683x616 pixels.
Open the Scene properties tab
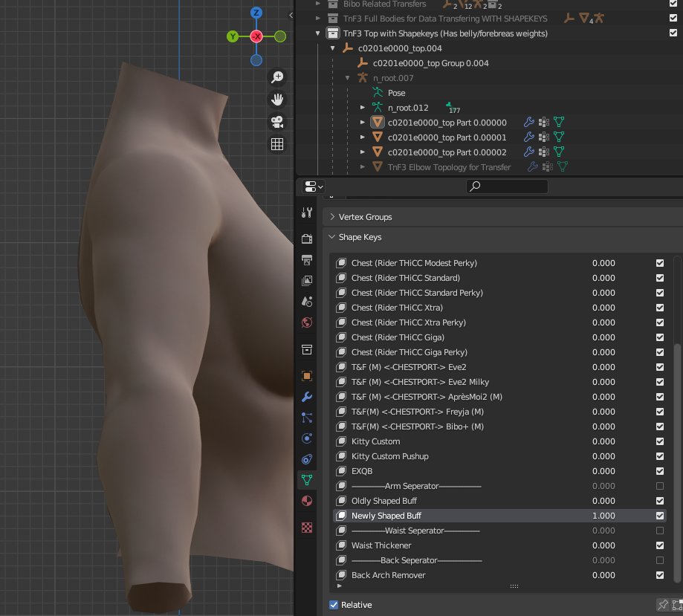pyautogui.click(x=307, y=302)
